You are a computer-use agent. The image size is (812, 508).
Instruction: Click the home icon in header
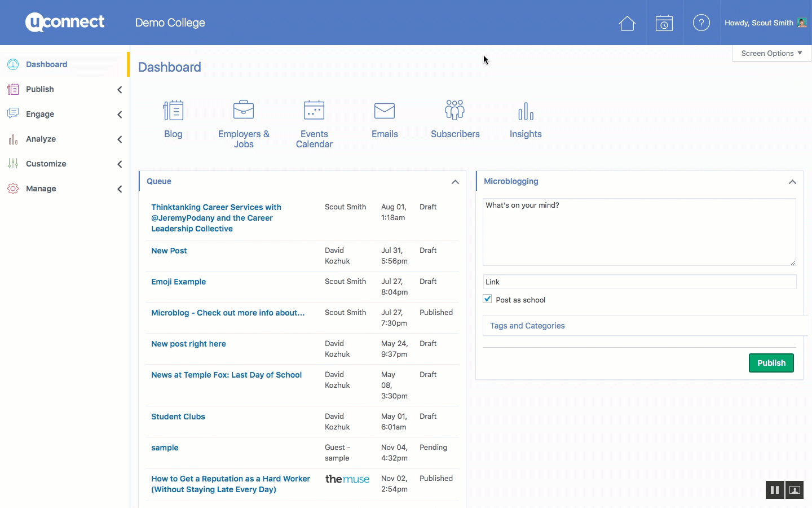pos(627,23)
